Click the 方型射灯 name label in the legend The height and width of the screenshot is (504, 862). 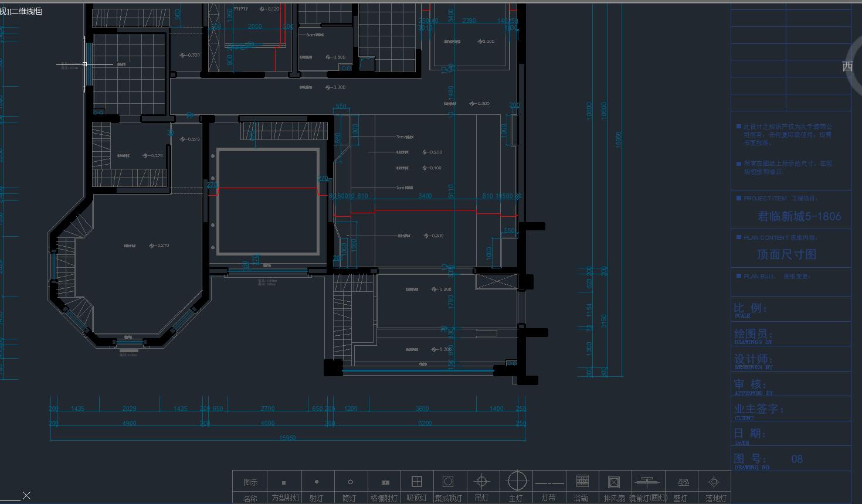(286, 498)
